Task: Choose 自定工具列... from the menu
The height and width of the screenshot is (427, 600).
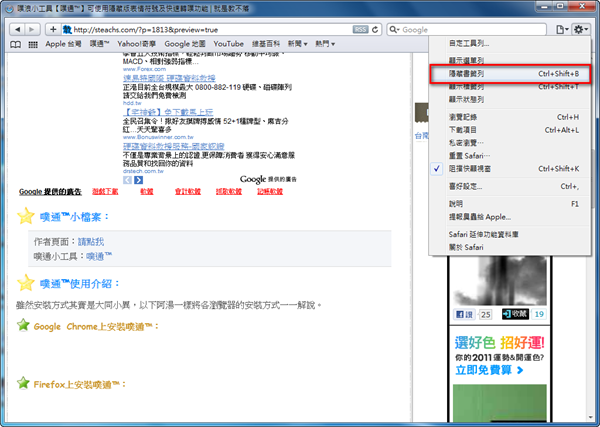Action: pos(510,43)
